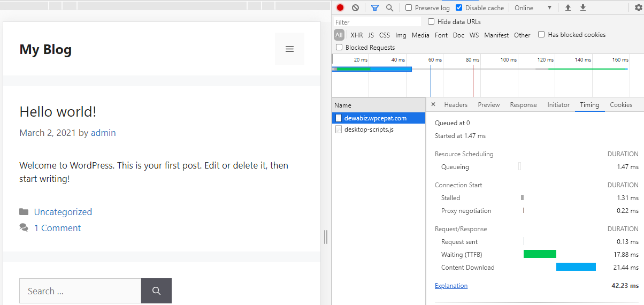Open network search with the magnifier icon

pyautogui.click(x=389, y=8)
